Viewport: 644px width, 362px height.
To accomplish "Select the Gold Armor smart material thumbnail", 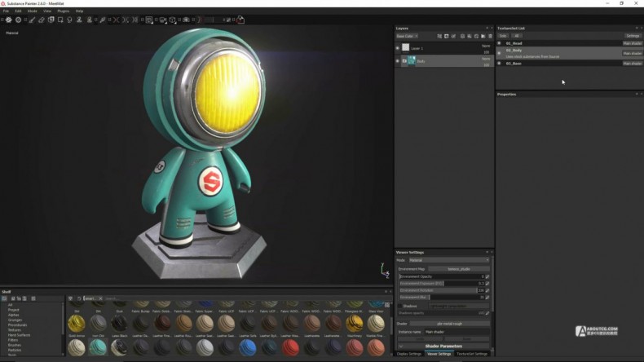I will pyautogui.click(x=77, y=324).
